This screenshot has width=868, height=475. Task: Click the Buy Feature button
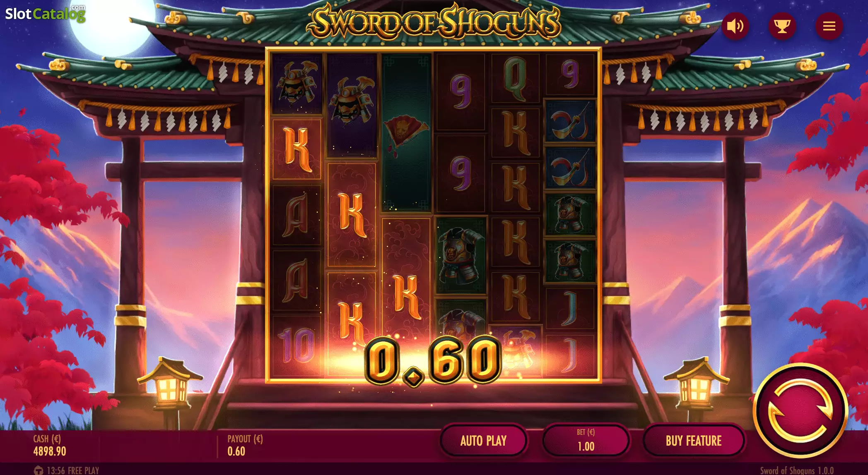point(694,441)
